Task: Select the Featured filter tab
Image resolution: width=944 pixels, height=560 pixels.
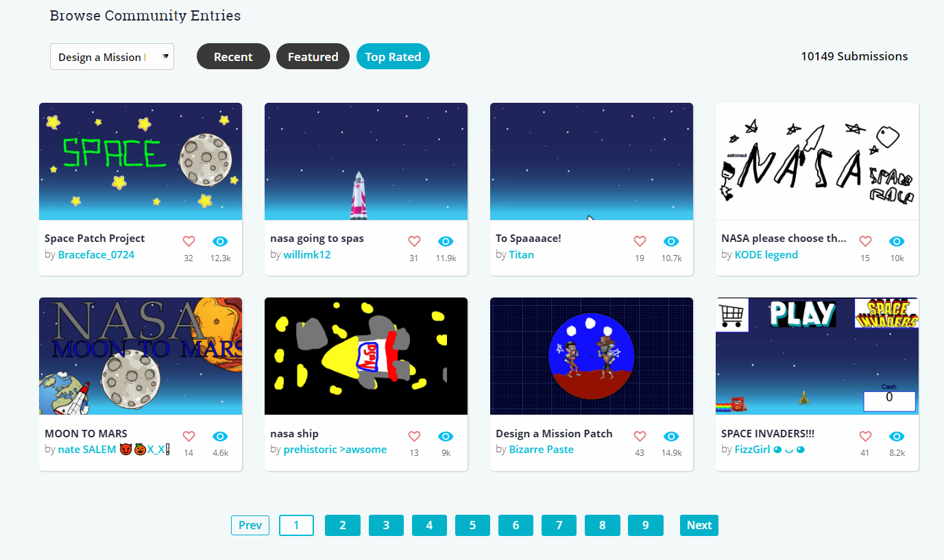Action: 313,57
